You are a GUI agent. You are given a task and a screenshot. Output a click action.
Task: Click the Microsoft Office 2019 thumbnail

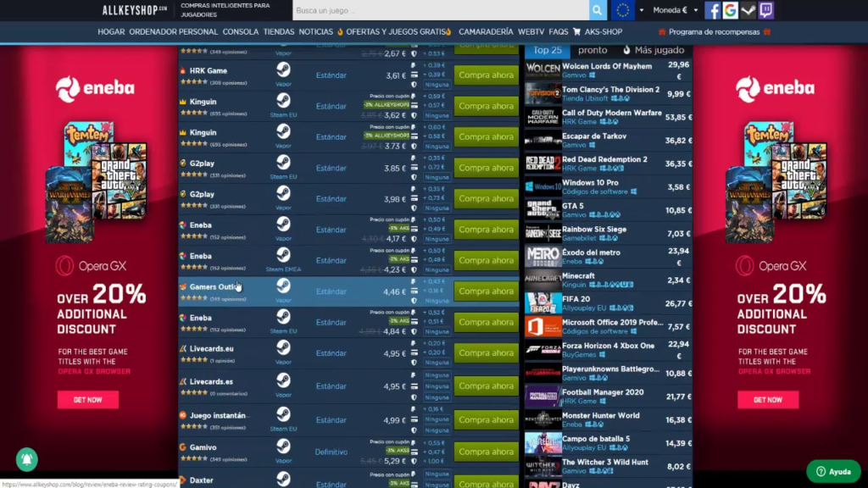(542, 326)
